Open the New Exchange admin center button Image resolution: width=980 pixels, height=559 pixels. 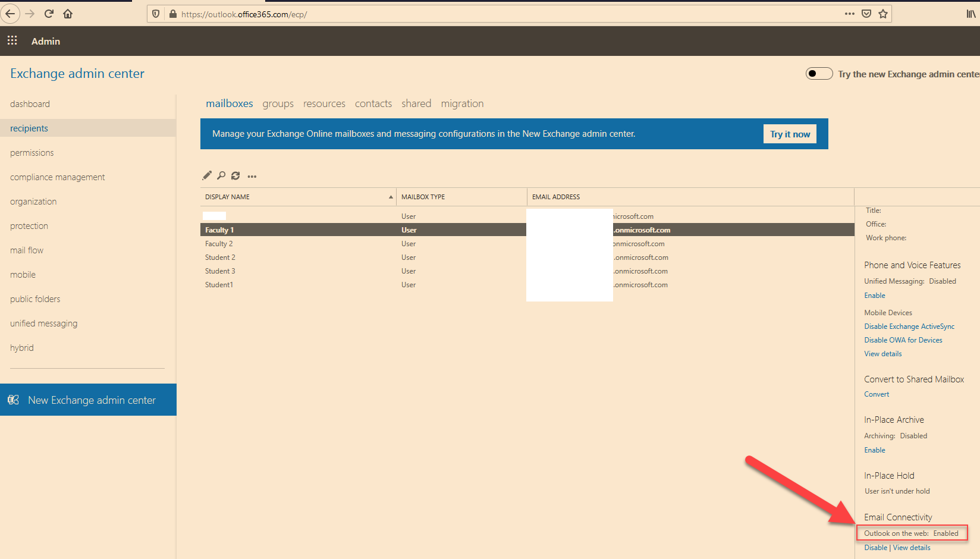click(88, 400)
